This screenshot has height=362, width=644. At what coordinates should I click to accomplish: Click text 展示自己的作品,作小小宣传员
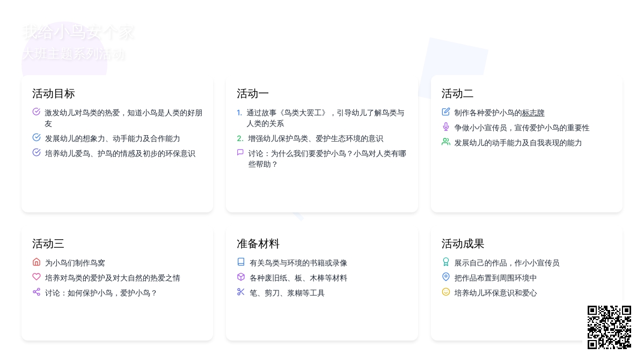click(x=507, y=263)
